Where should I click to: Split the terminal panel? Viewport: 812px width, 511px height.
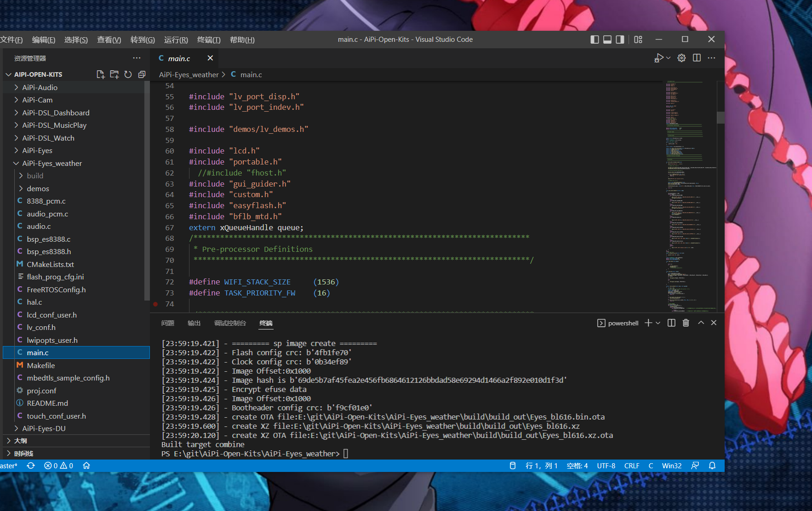[671, 323]
